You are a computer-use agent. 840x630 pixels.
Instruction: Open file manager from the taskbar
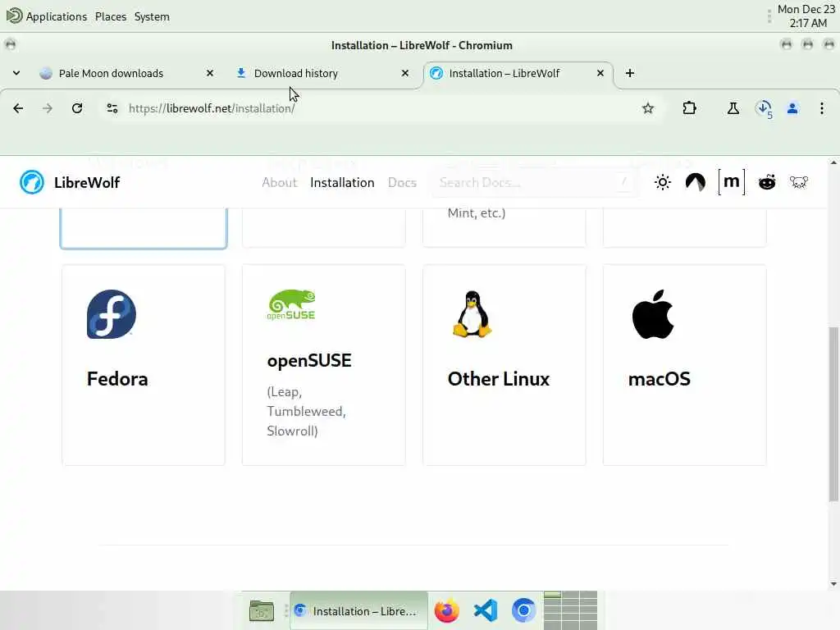(262, 610)
